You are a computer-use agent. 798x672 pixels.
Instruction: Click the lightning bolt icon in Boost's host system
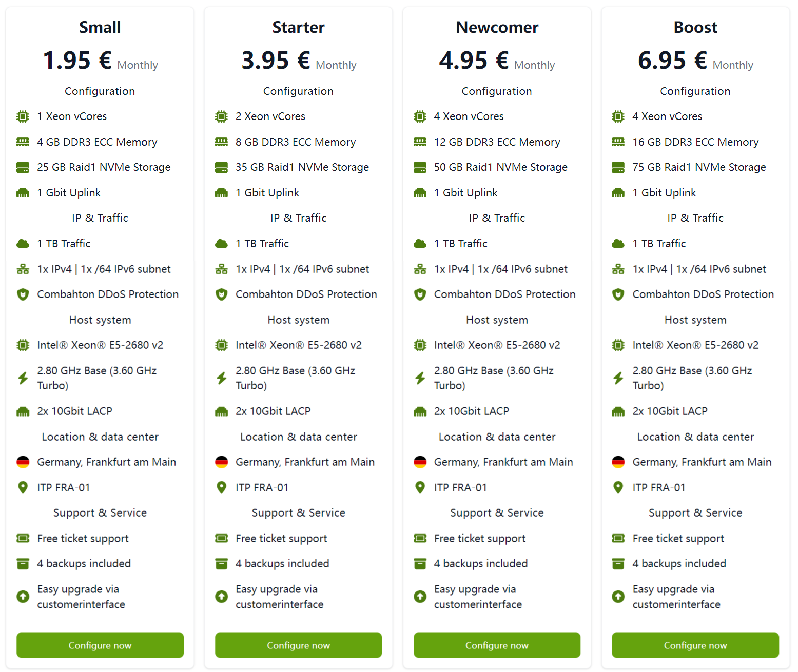[x=618, y=378]
